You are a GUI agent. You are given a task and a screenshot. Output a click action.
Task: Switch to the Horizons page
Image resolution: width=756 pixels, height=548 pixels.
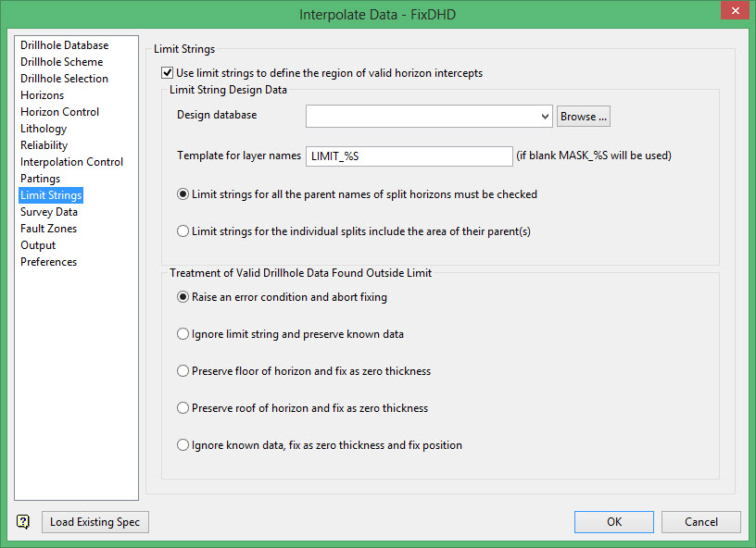point(43,95)
